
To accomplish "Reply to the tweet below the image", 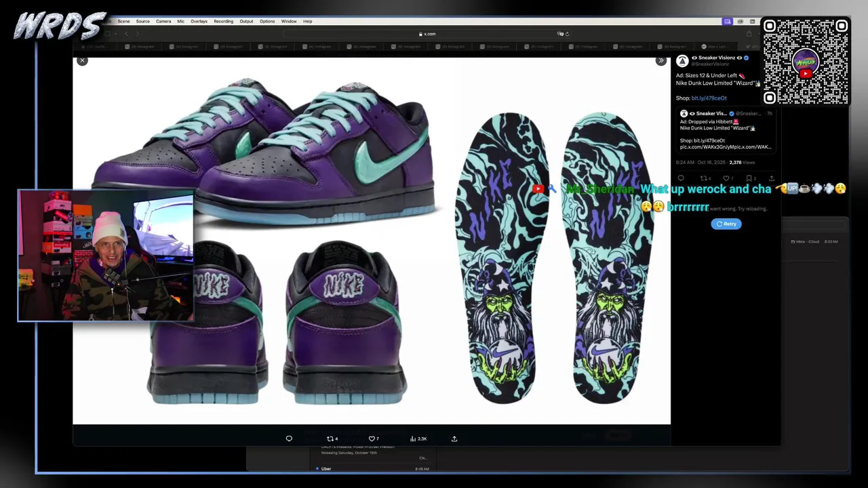I will point(289,439).
